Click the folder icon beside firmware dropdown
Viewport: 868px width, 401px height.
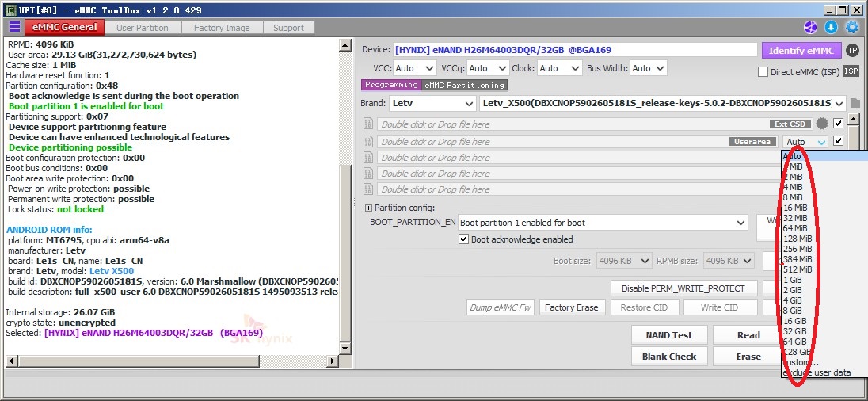click(x=855, y=103)
